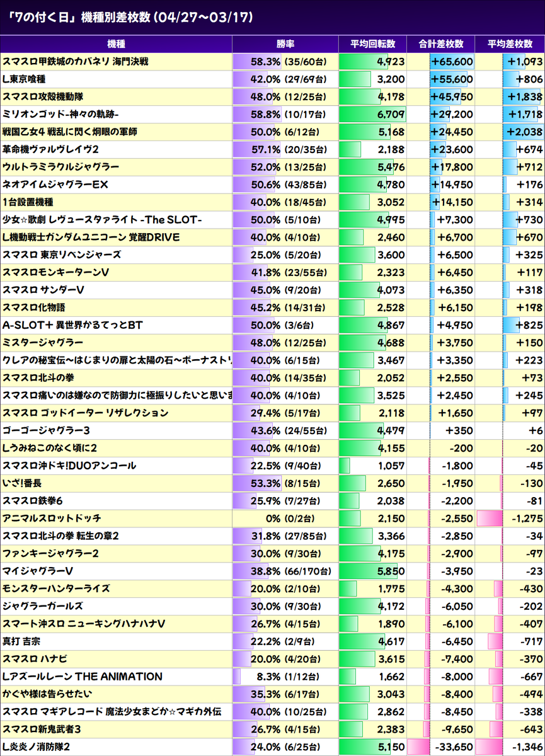Select the いざ!番長 row
Image resolution: width=545 pixels, height=756 pixels.
[x=272, y=483]
